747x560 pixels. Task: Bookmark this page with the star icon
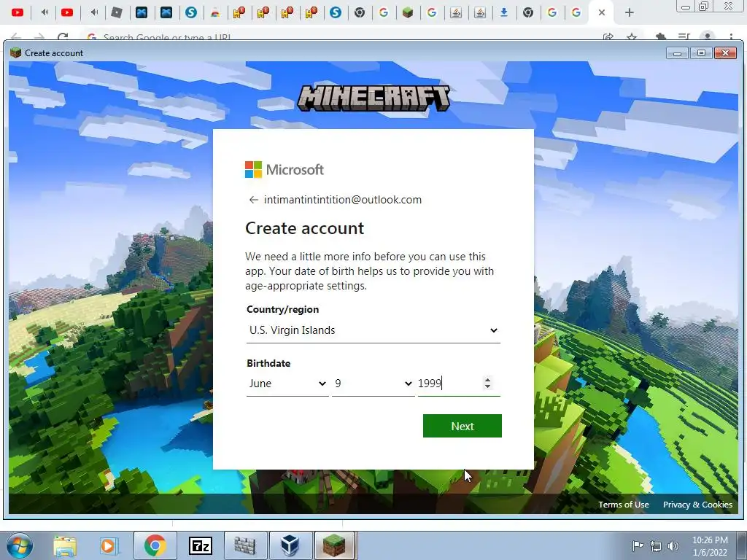pos(632,37)
